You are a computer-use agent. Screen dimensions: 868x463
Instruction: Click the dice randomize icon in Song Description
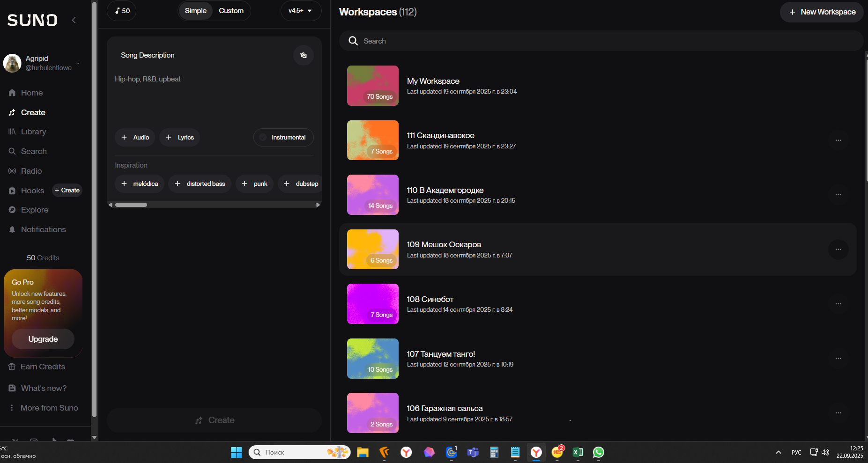point(303,55)
